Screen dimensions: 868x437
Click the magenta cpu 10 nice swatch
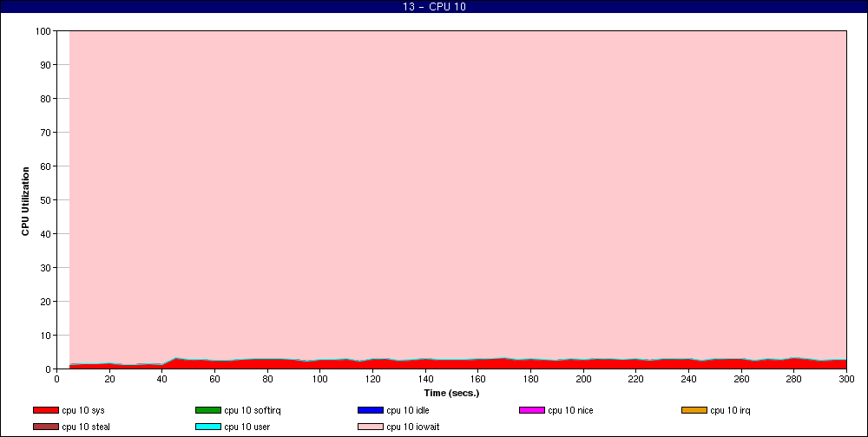point(531,410)
